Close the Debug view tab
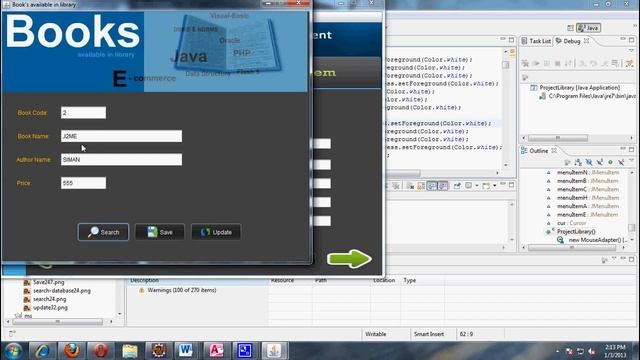 click(587, 41)
